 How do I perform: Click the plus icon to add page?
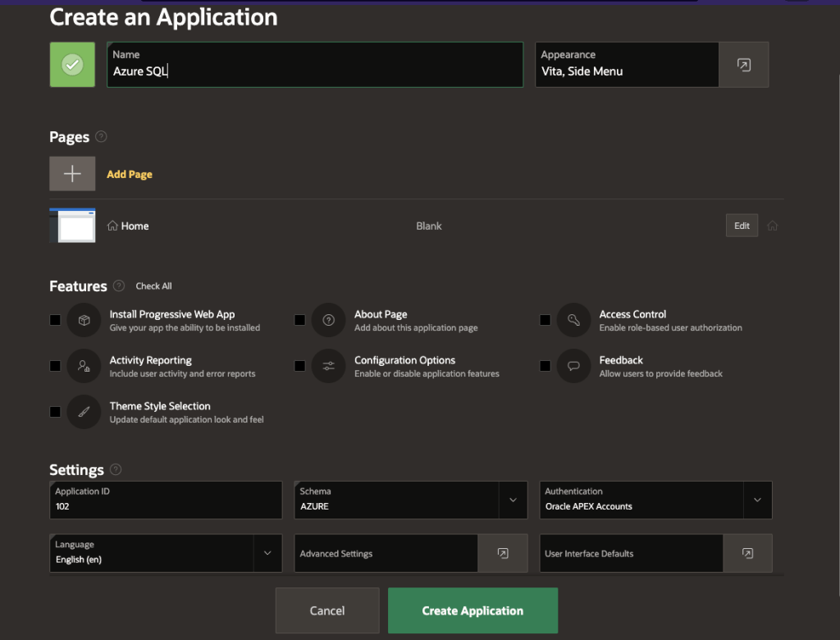tap(72, 174)
